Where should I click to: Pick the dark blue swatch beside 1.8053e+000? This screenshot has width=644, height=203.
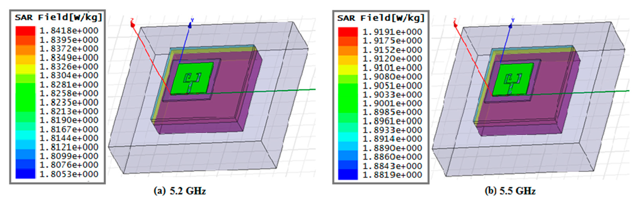[25, 174]
